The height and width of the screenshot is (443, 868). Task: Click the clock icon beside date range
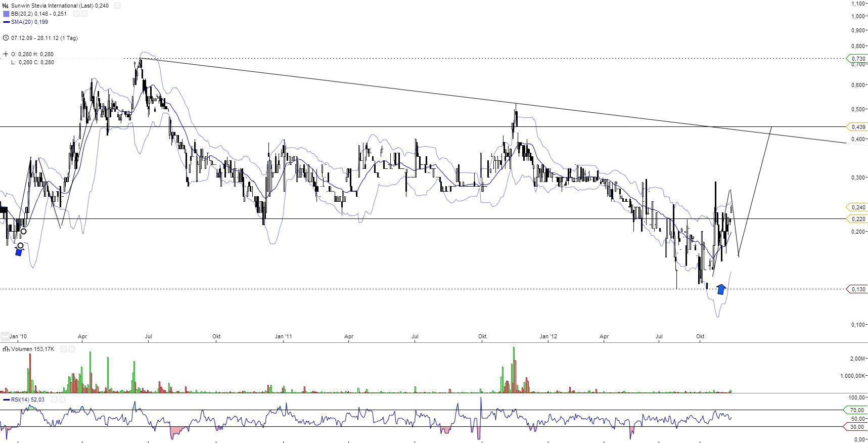[6, 38]
